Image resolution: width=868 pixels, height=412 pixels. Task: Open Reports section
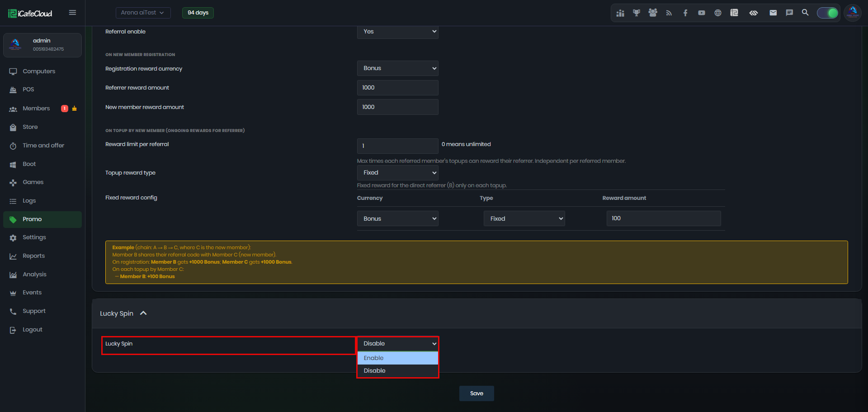42,256
